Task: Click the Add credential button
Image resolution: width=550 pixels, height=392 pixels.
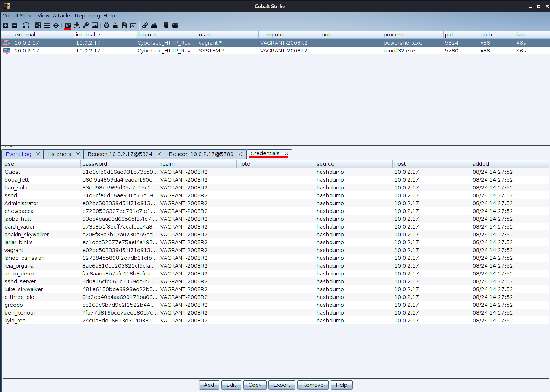Action: click(x=209, y=385)
